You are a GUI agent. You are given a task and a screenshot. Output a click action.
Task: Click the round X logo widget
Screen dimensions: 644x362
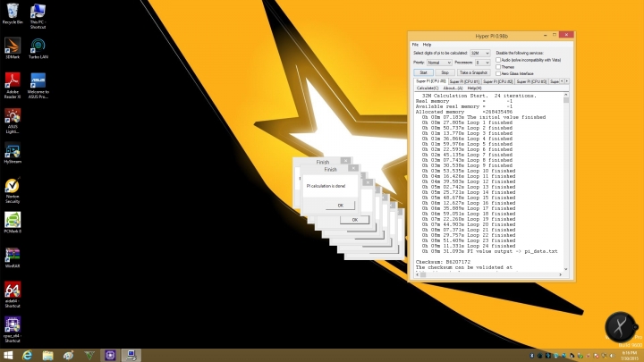pyautogui.click(x=620, y=327)
